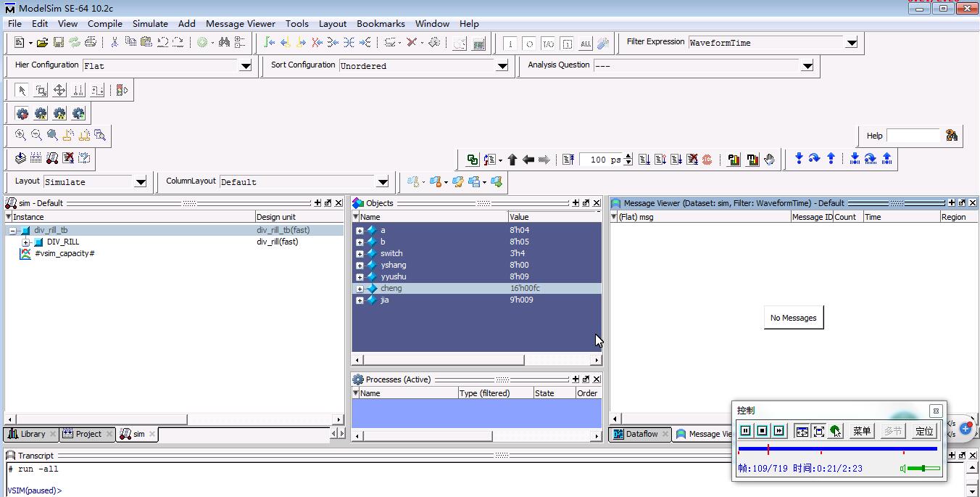Viewport: 980px width, 497px height.
Task: Open the Message Viewer menu
Action: pyautogui.click(x=241, y=23)
